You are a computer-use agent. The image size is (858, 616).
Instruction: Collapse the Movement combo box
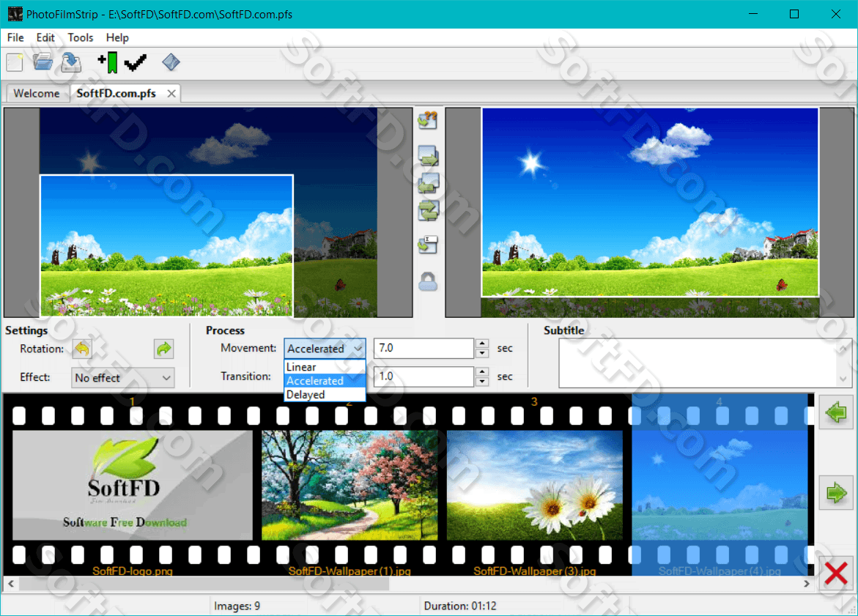pyautogui.click(x=325, y=349)
